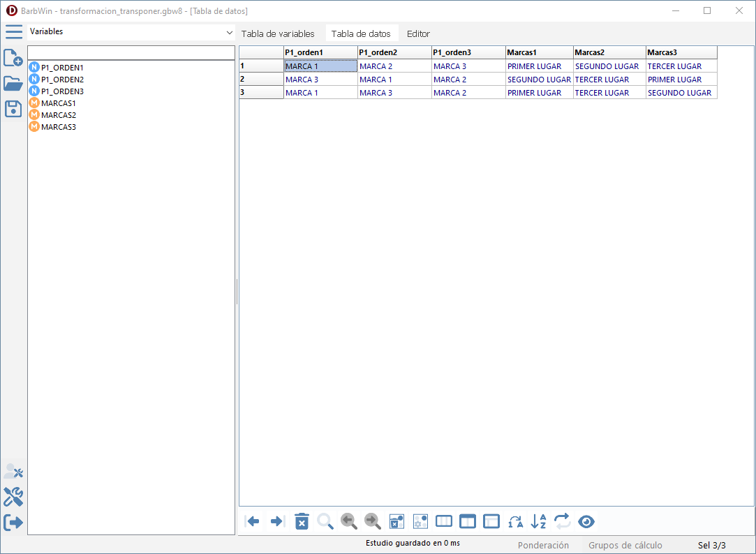756x554 pixels.
Task: Go to the last record arrow
Action: pyautogui.click(x=277, y=521)
